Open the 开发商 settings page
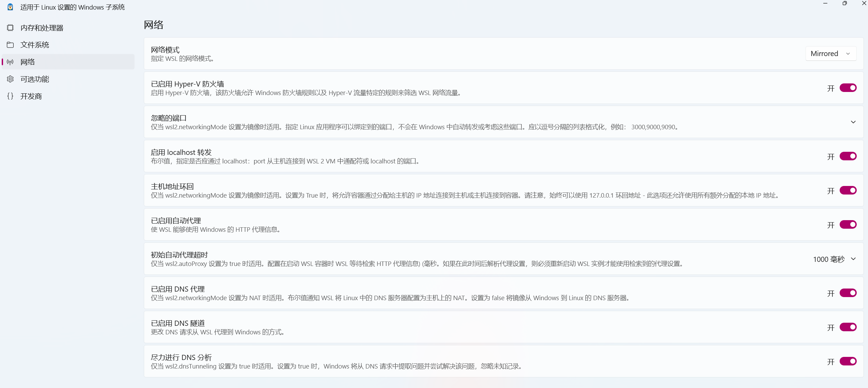Image resolution: width=868 pixels, height=388 pixels. click(x=31, y=96)
